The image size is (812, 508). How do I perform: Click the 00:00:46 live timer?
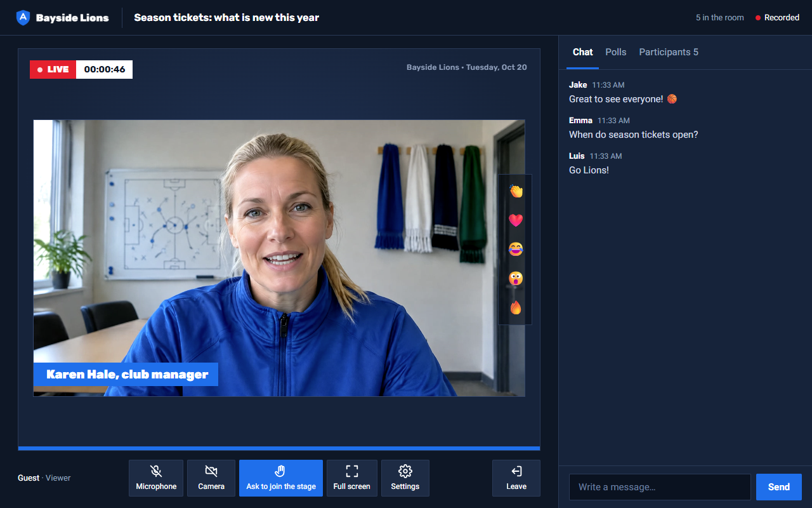(105, 69)
